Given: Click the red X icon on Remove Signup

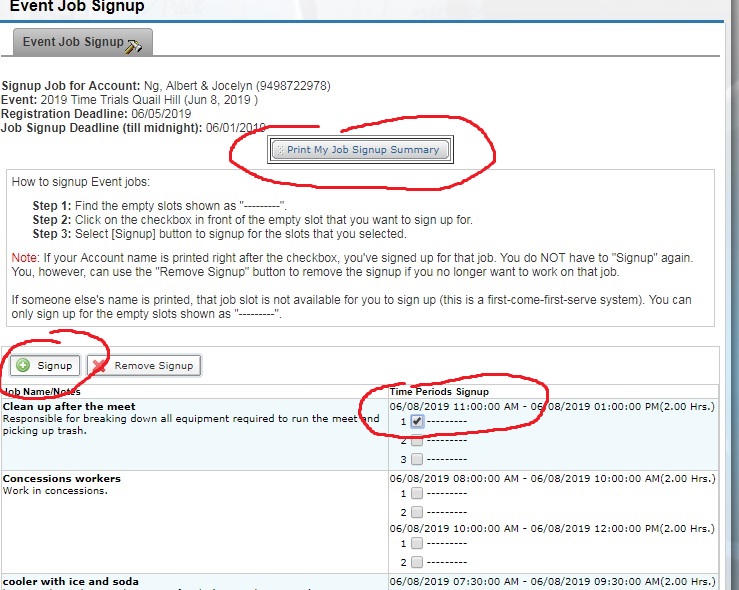Looking at the screenshot, I should (100, 366).
